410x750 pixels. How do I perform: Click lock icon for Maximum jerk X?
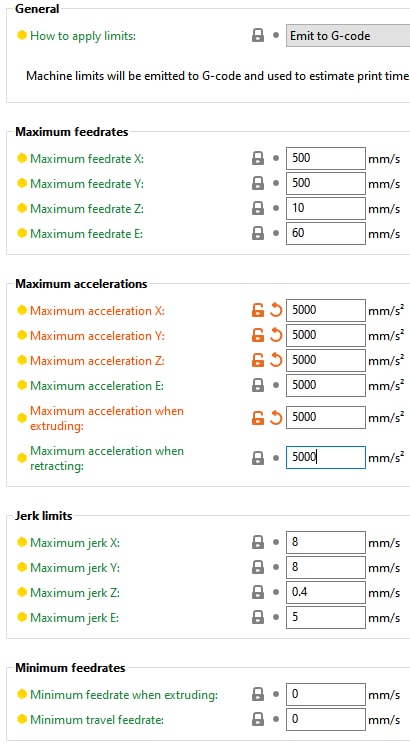[258, 542]
